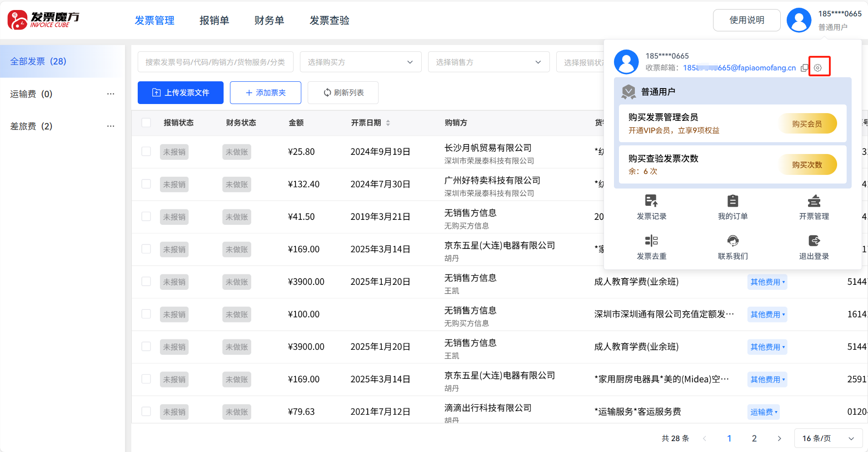Toggle the select-all checkbox in table header

point(146,123)
